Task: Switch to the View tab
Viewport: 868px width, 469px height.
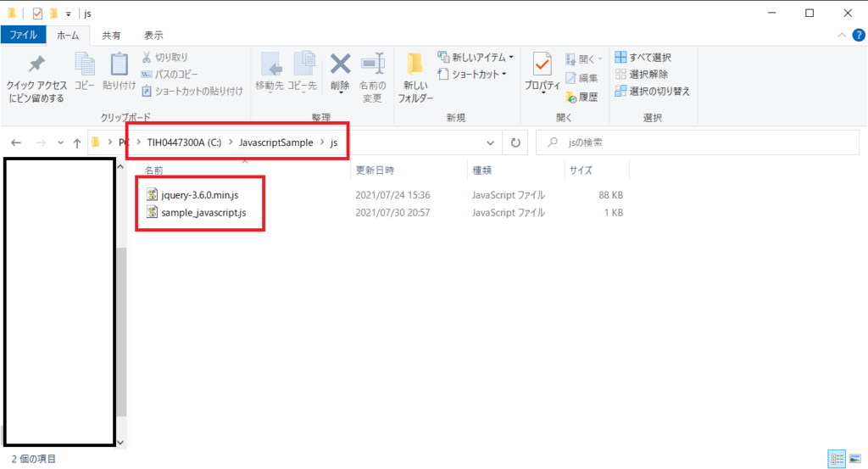Action: pyautogui.click(x=153, y=36)
